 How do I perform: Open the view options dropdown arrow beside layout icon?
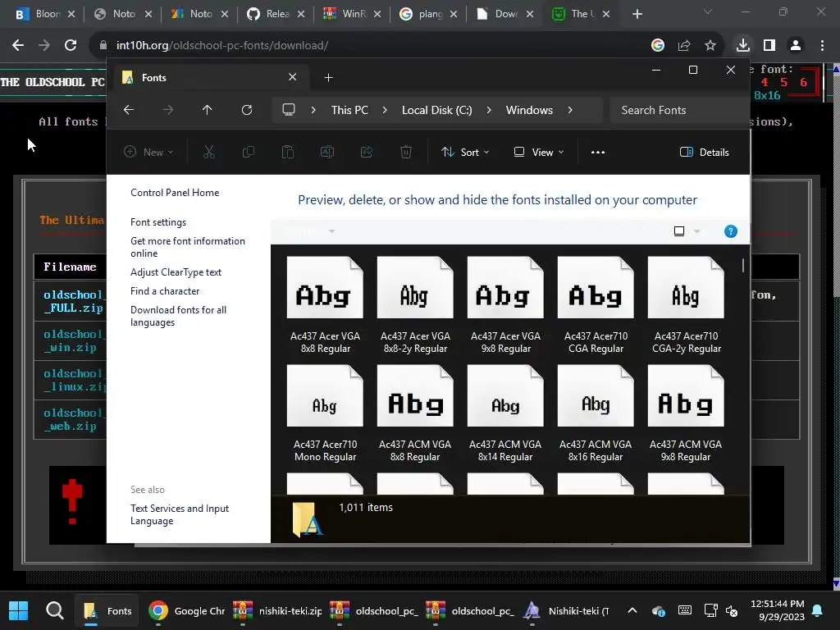[697, 231]
